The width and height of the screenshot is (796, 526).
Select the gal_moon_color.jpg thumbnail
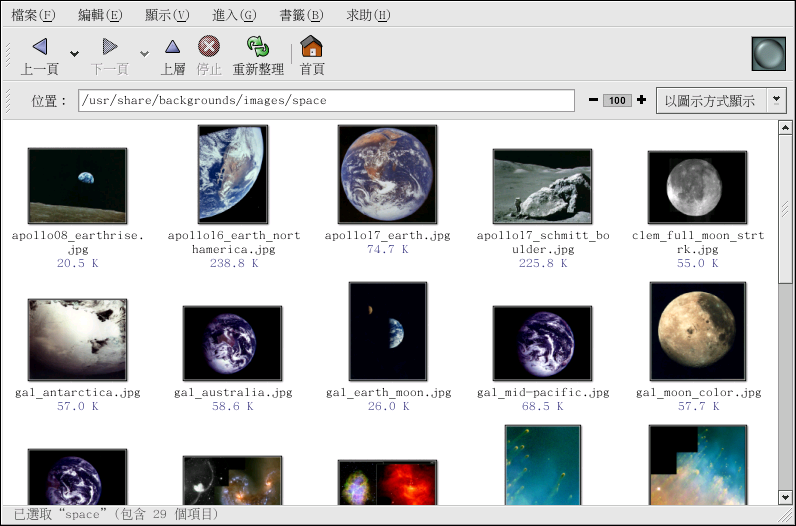pyautogui.click(x=698, y=331)
